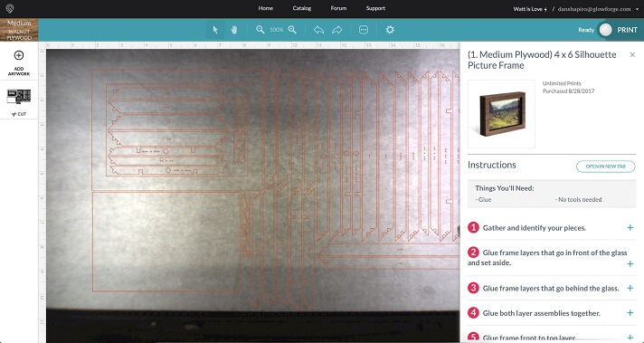Click the Instructions heading
Image resolution: width=644 pixels, height=343 pixels.
tap(492, 165)
